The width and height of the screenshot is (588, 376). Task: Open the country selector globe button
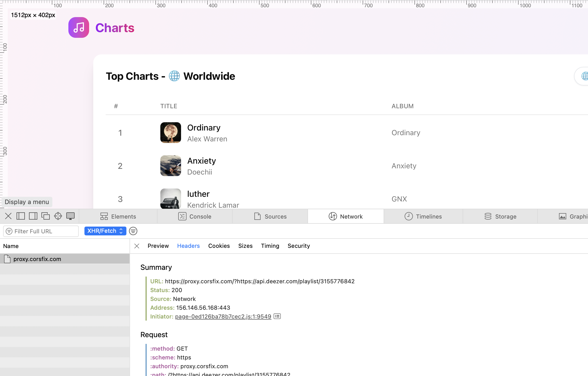pyautogui.click(x=582, y=76)
